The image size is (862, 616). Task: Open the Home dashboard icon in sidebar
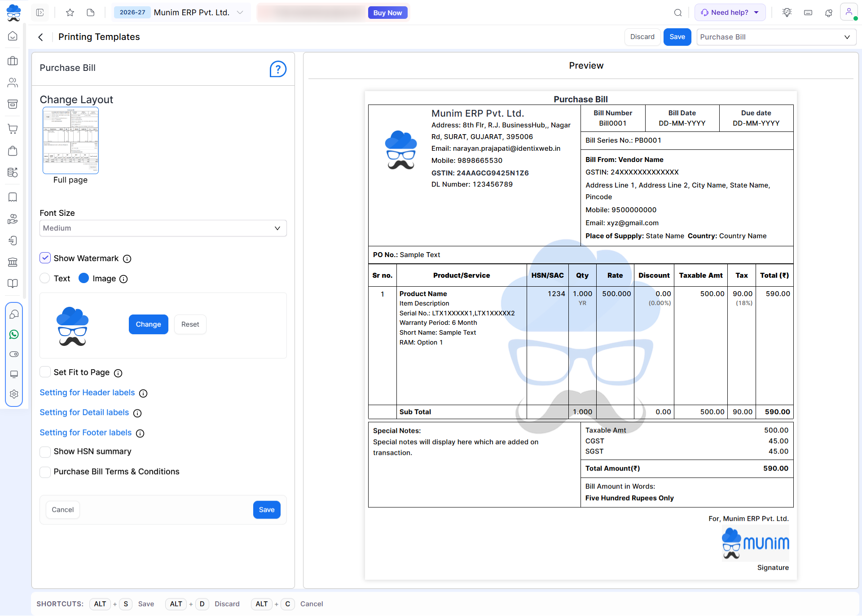pyautogui.click(x=13, y=36)
